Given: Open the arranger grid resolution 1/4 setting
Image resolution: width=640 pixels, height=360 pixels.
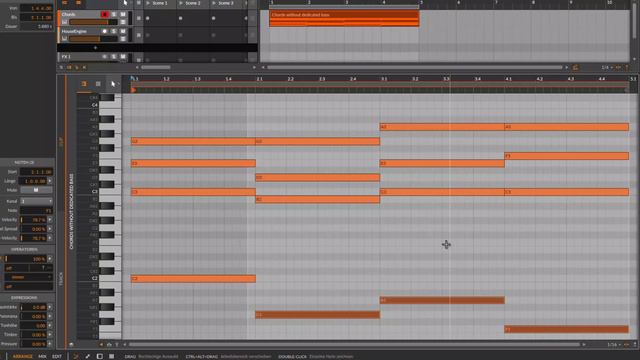Looking at the screenshot, I should click(606, 67).
